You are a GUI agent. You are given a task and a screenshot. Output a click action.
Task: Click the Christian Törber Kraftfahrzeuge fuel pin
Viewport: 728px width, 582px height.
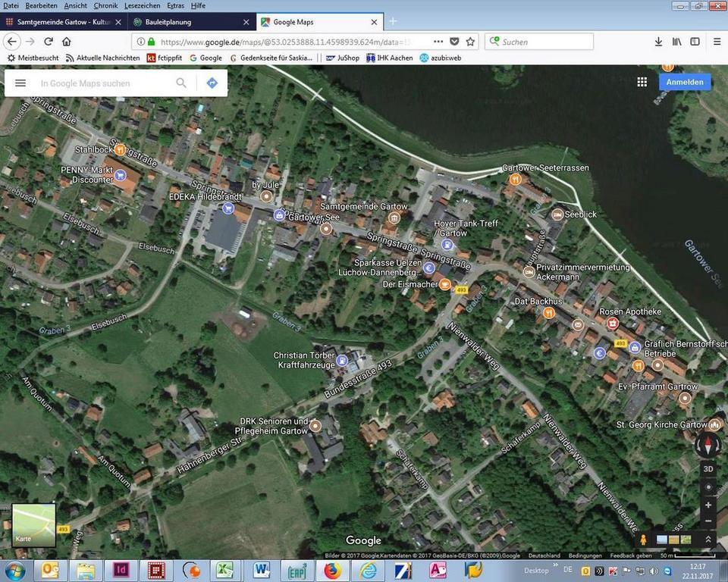click(x=342, y=360)
